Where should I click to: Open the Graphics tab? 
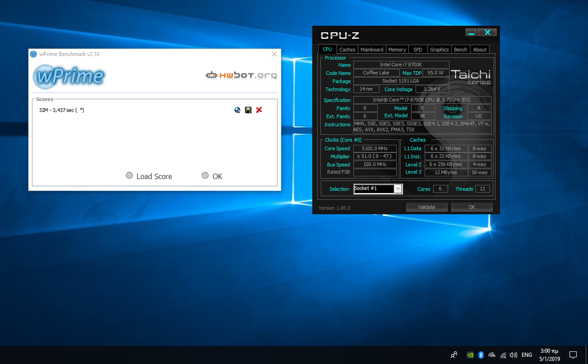(439, 50)
